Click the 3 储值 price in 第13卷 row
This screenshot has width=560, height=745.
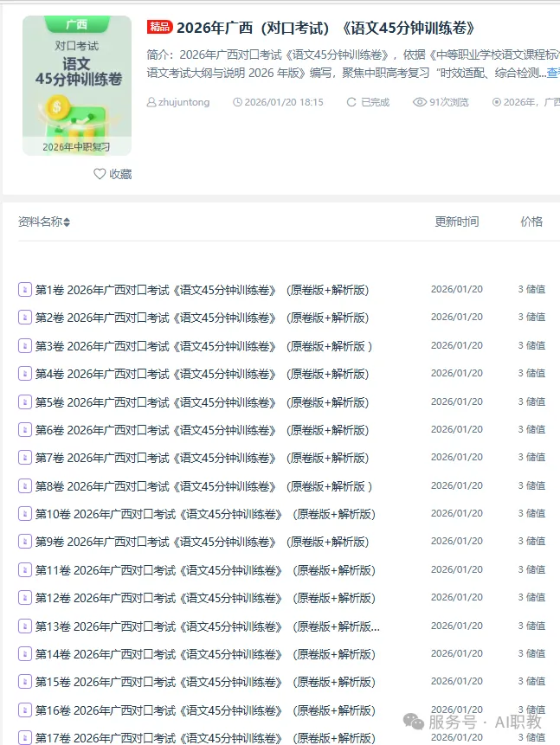[531, 626]
